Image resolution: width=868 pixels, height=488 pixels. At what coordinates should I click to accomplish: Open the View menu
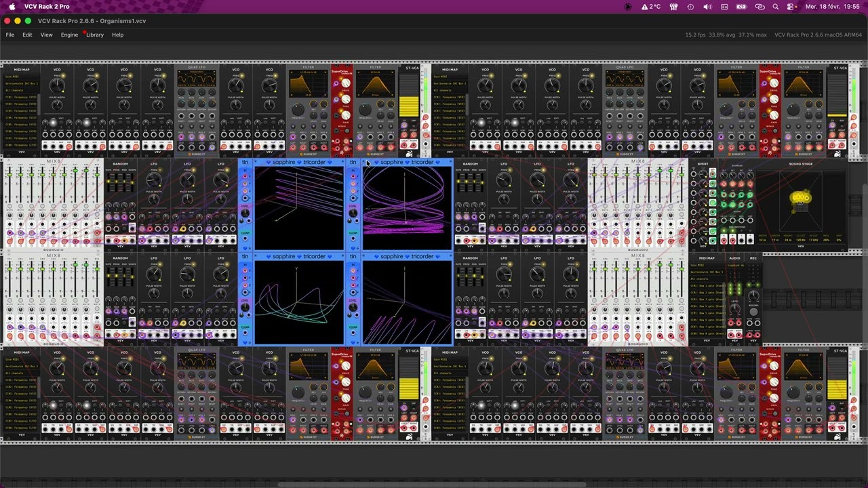(46, 35)
